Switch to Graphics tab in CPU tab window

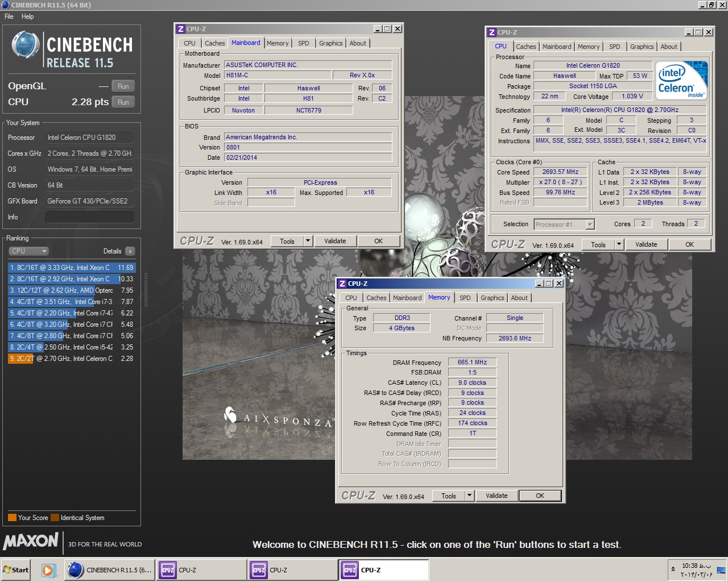(642, 47)
